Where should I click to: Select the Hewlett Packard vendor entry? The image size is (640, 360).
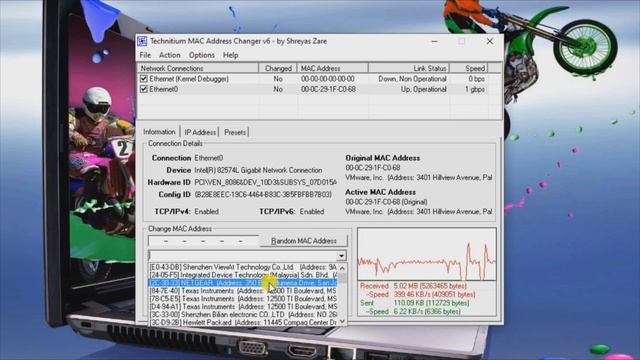243,322
